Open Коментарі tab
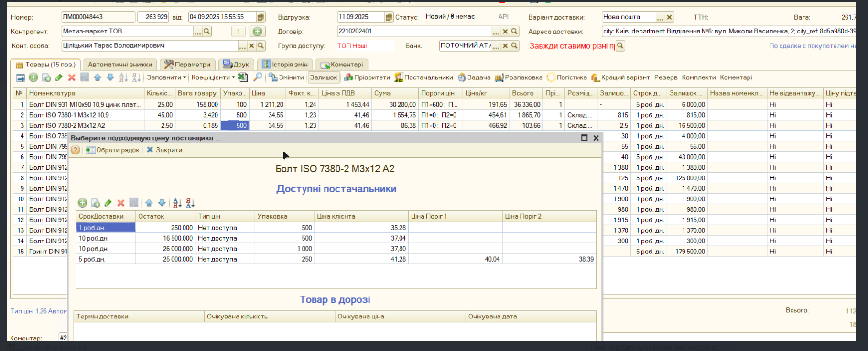 point(342,65)
